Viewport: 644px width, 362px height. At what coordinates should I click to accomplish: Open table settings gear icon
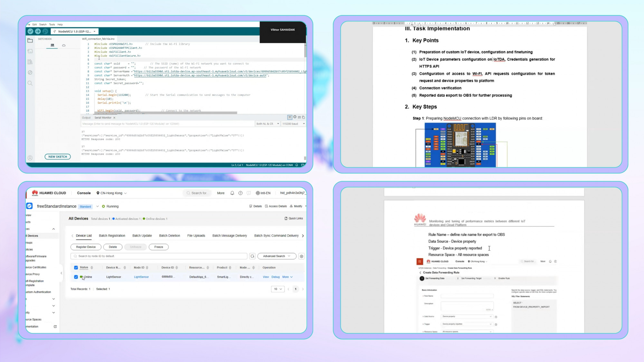(x=301, y=256)
